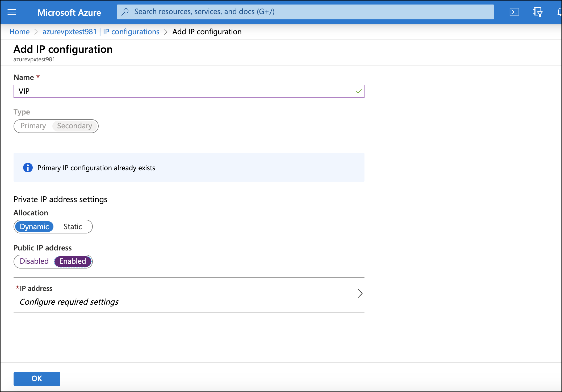Go to the Home breadcrumb
This screenshot has width=562, height=392.
(x=19, y=32)
